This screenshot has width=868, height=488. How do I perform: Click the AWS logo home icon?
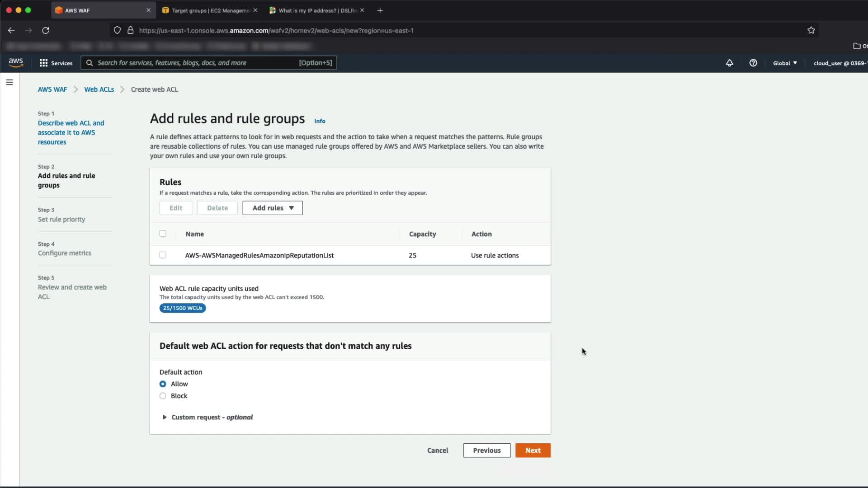16,62
